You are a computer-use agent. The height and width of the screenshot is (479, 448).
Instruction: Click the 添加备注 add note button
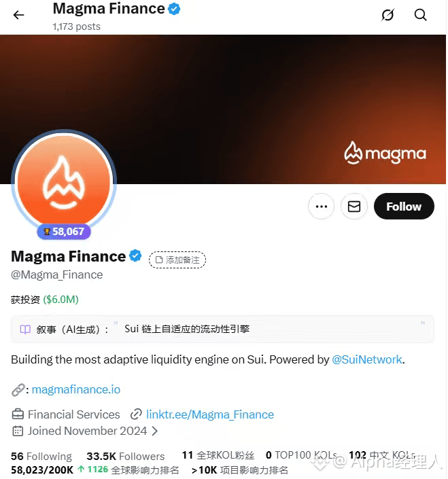pos(177,260)
